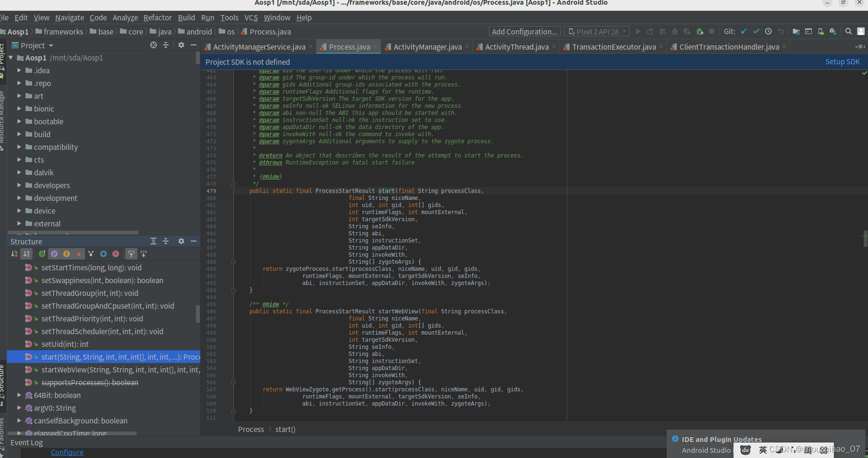Open Structure panel gear settings

point(181,241)
